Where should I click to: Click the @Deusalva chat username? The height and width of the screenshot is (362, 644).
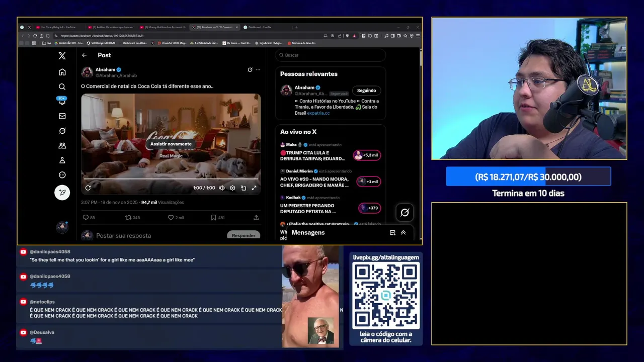(x=42, y=332)
